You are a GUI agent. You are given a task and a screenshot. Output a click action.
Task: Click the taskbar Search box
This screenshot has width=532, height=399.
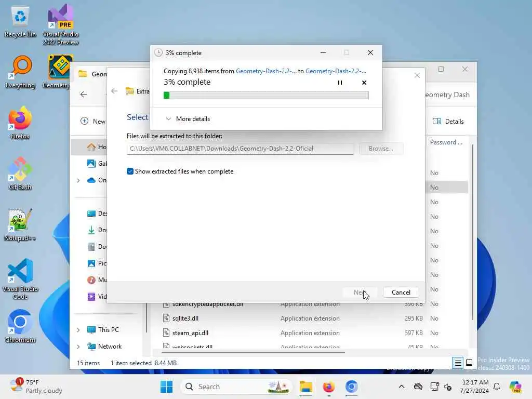237,387
